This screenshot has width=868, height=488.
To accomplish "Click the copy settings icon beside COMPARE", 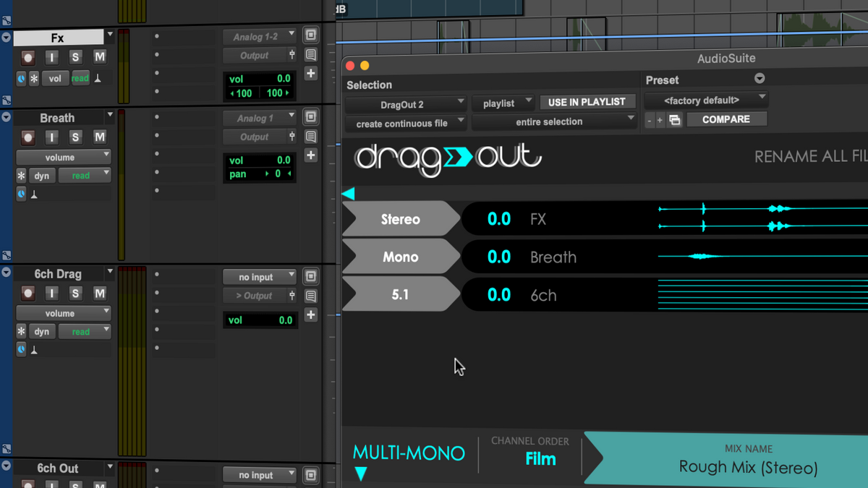I will [674, 120].
